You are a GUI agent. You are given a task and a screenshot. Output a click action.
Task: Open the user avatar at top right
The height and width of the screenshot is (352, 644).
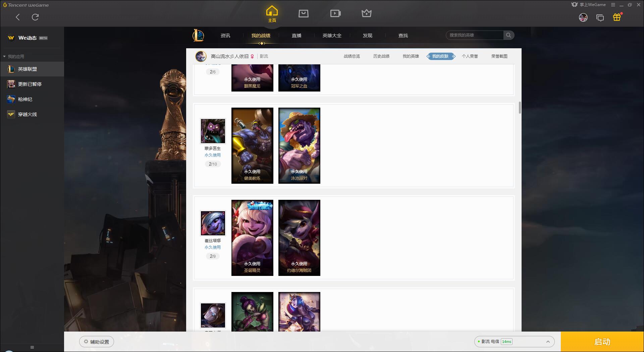pyautogui.click(x=583, y=17)
